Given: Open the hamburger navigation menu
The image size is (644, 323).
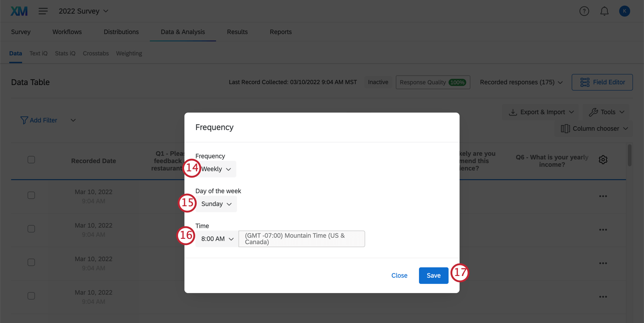Looking at the screenshot, I should click(43, 11).
